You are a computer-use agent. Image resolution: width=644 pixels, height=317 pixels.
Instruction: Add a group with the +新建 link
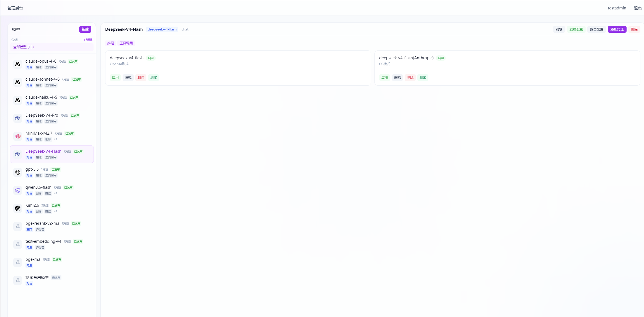click(x=88, y=40)
